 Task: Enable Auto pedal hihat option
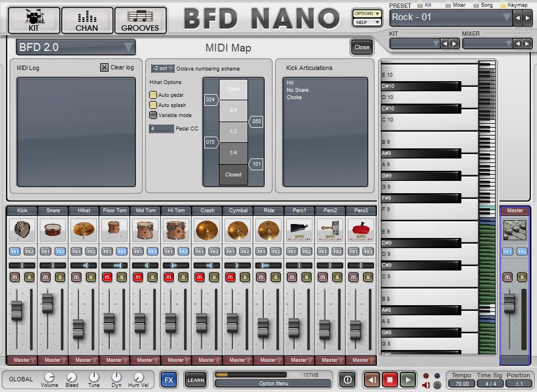(x=153, y=95)
